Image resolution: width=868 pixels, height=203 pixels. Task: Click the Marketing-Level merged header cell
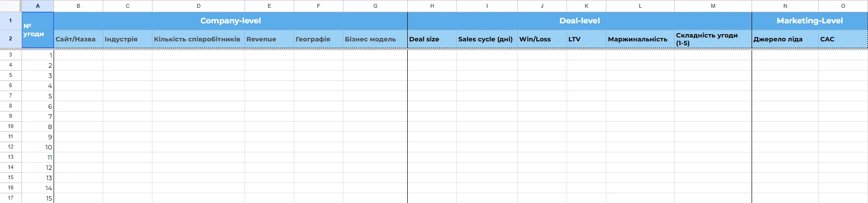810,21
